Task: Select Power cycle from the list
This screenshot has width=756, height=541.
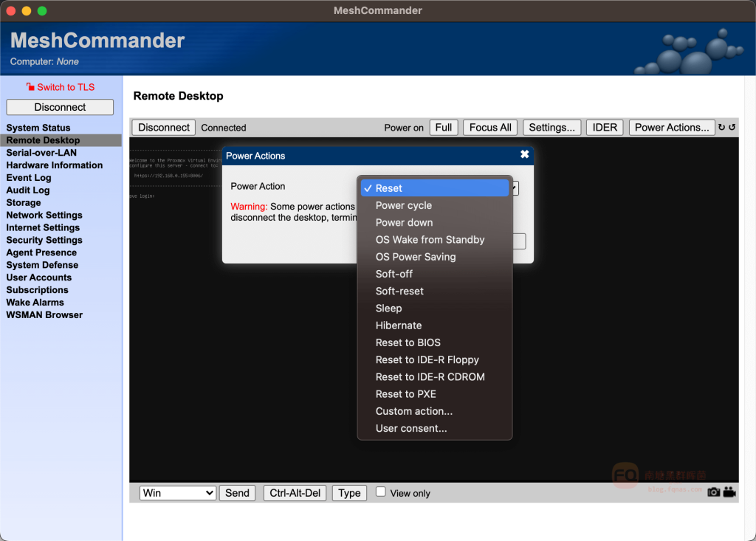Action: click(x=403, y=205)
